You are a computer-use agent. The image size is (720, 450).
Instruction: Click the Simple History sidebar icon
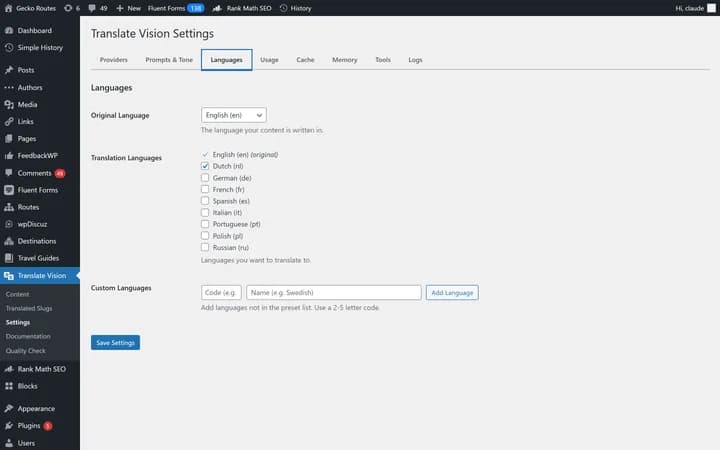pyautogui.click(x=9, y=48)
